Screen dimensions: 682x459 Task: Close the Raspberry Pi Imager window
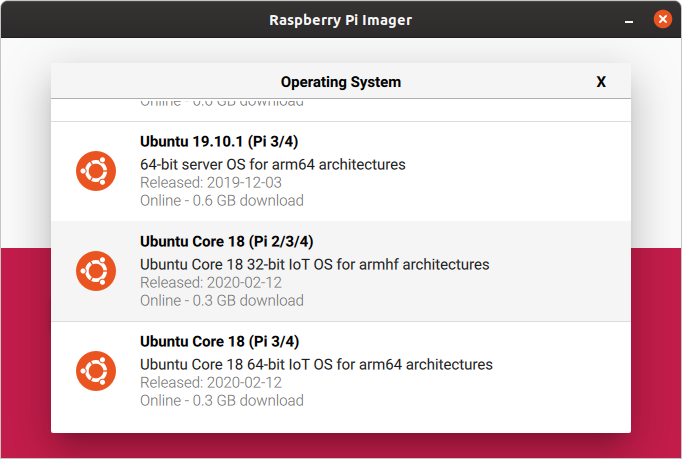coord(661,19)
